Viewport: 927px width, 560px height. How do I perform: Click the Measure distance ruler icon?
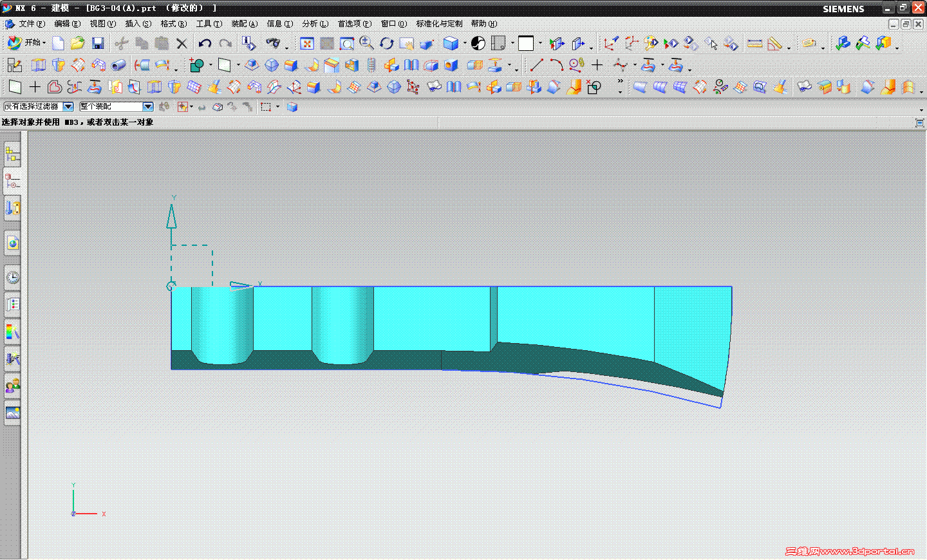coord(754,43)
